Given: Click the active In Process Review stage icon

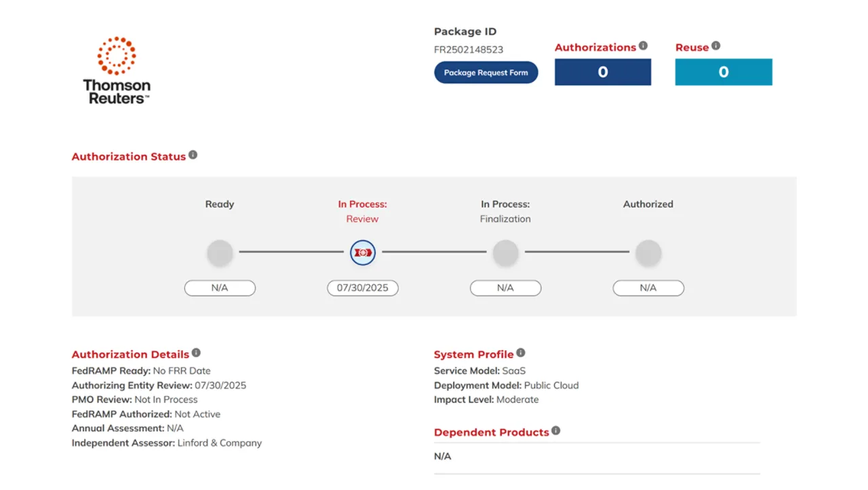Looking at the screenshot, I should click(363, 252).
